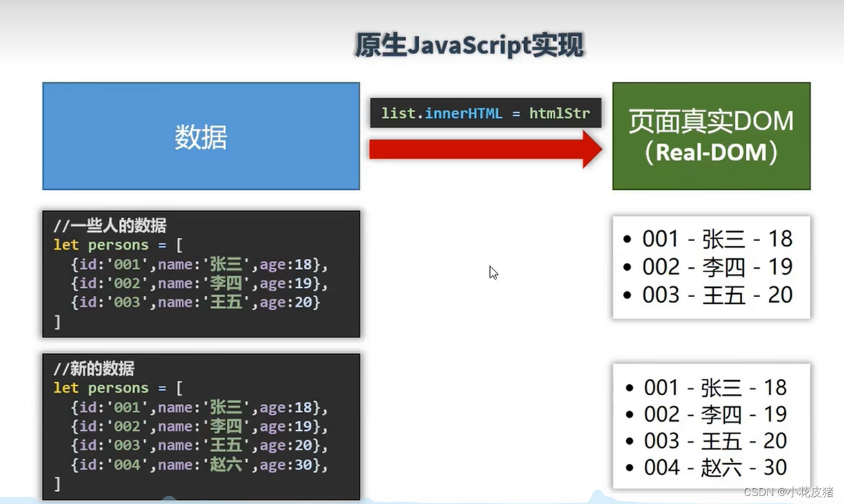Viewport: 844px width, 504px height.
Task: Click first block's id:'001' 张三 code line
Action: click(x=199, y=265)
